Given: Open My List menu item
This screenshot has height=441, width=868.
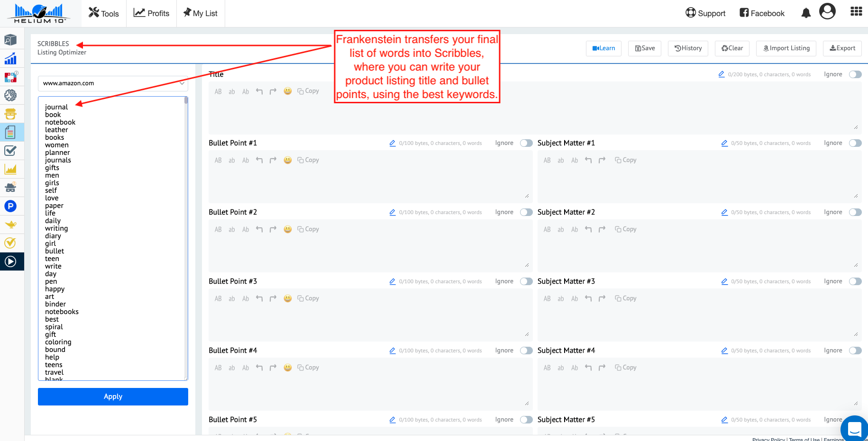Looking at the screenshot, I should pyautogui.click(x=200, y=13).
